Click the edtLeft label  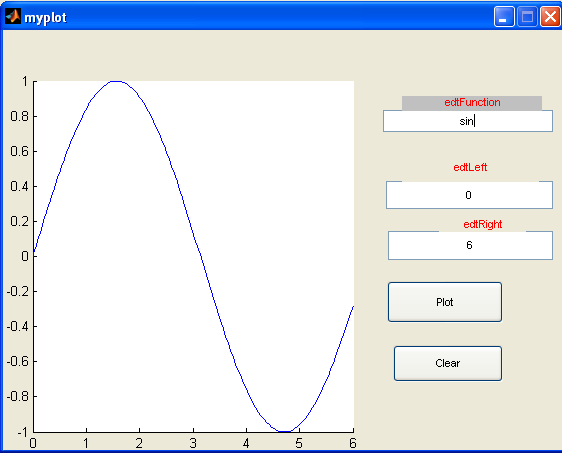pos(470,167)
